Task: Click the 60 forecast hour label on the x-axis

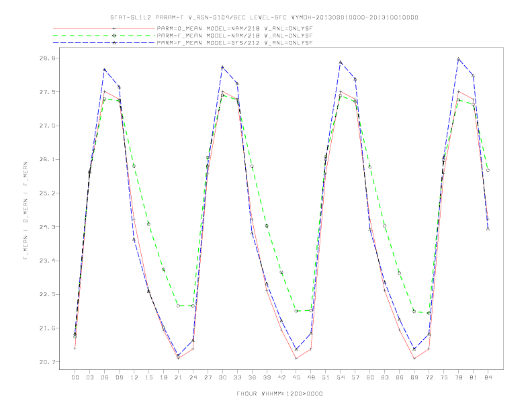Action: (370, 377)
